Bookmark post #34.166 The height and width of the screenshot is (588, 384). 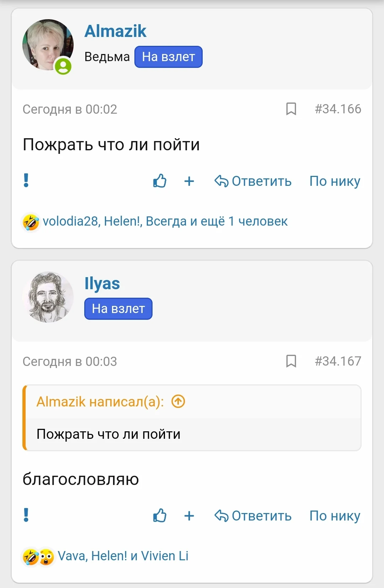point(291,109)
